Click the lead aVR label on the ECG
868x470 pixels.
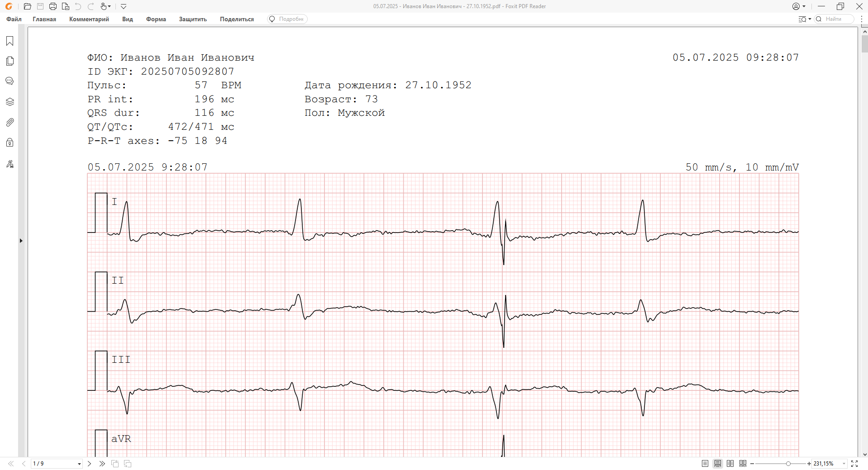click(x=121, y=439)
